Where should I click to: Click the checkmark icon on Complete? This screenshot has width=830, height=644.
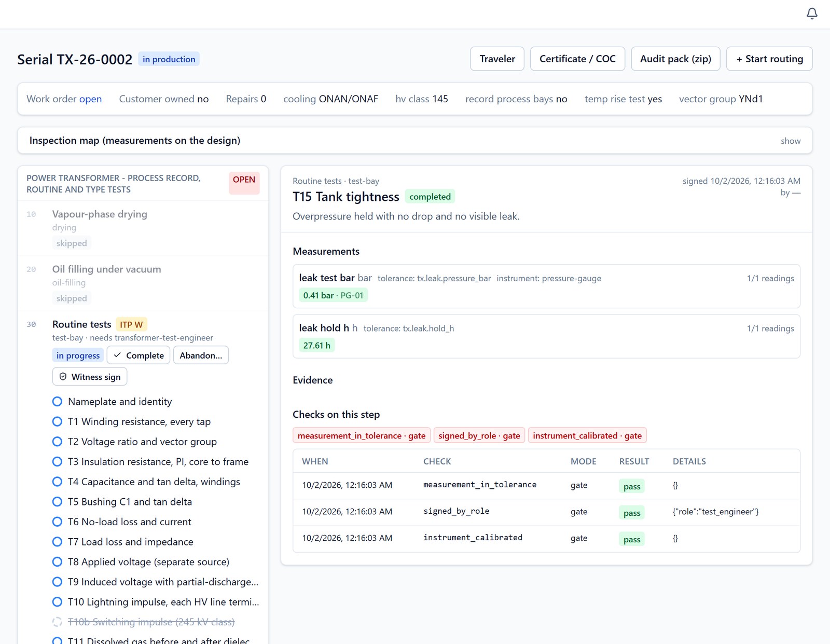point(117,355)
